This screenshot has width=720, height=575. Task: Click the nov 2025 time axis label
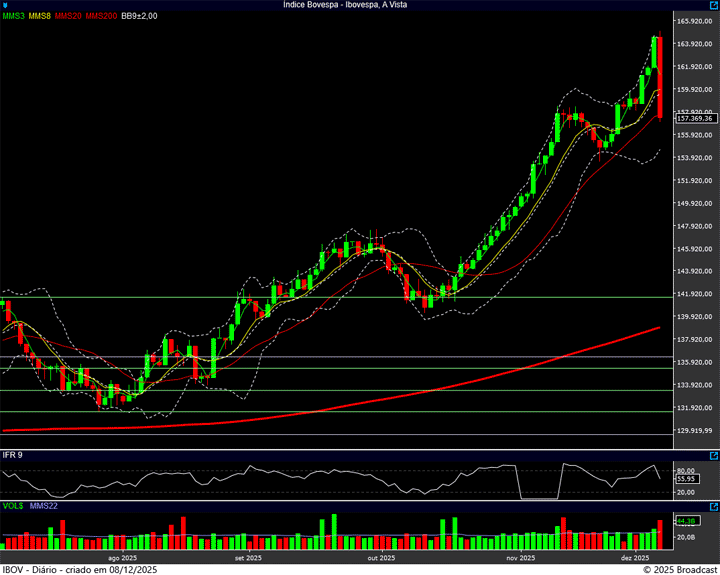pyautogui.click(x=520, y=557)
